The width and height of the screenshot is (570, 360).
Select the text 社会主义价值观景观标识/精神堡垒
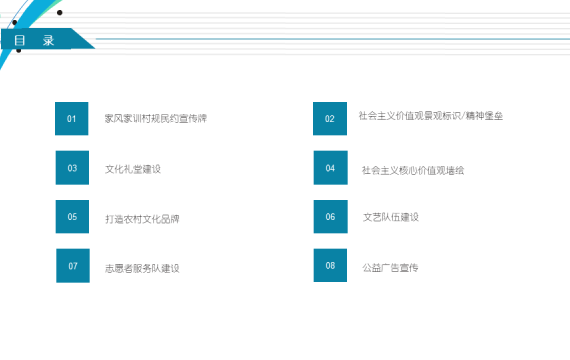click(430, 116)
